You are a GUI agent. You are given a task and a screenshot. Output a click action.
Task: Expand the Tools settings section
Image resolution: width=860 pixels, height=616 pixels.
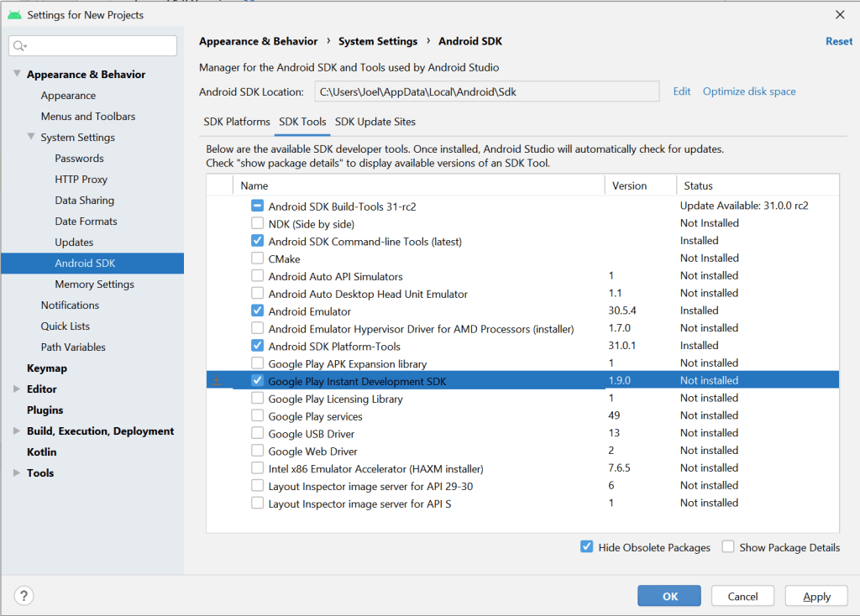(17, 473)
